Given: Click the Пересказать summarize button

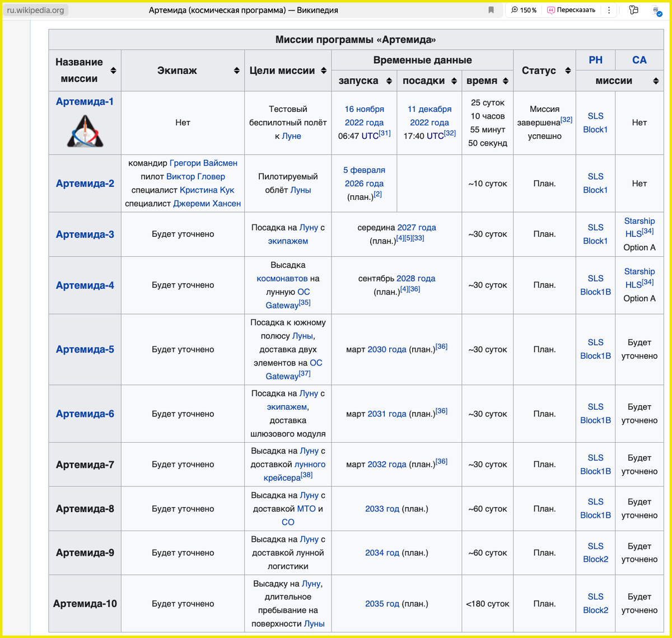Looking at the screenshot, I should pos(571,10).
